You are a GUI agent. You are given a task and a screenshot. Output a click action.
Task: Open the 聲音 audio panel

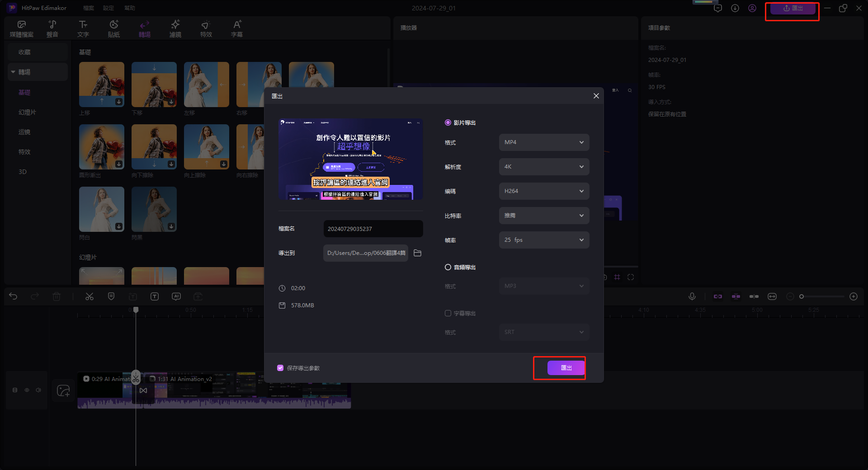click(52, 28)
